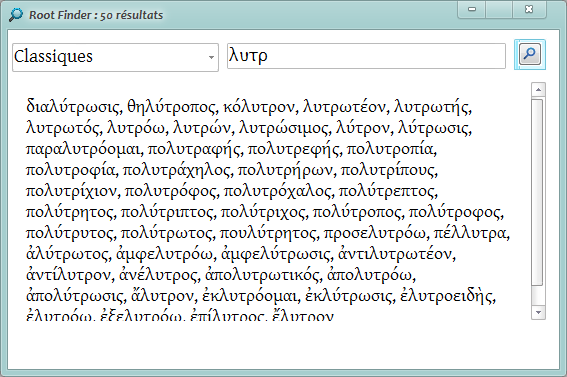Viewport: 567px width, 377px height.
Task: Click the magnifier search button
Action: pos(530,54)
